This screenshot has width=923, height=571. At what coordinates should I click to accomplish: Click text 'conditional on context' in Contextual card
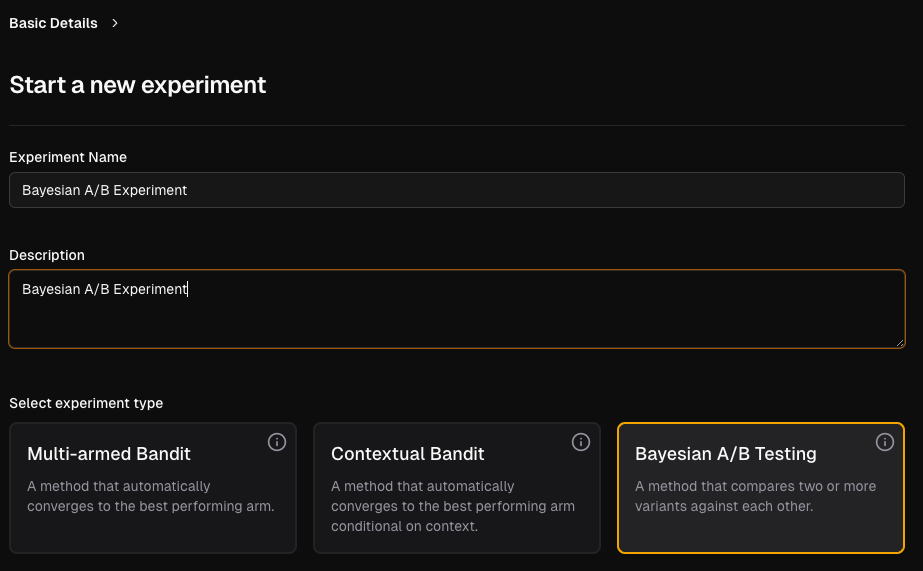(404, 526)
